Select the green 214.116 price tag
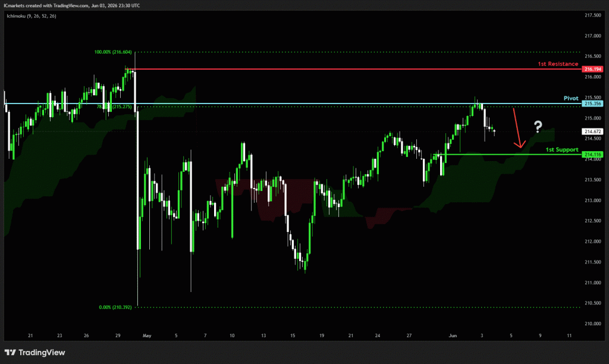 point(592,155)
